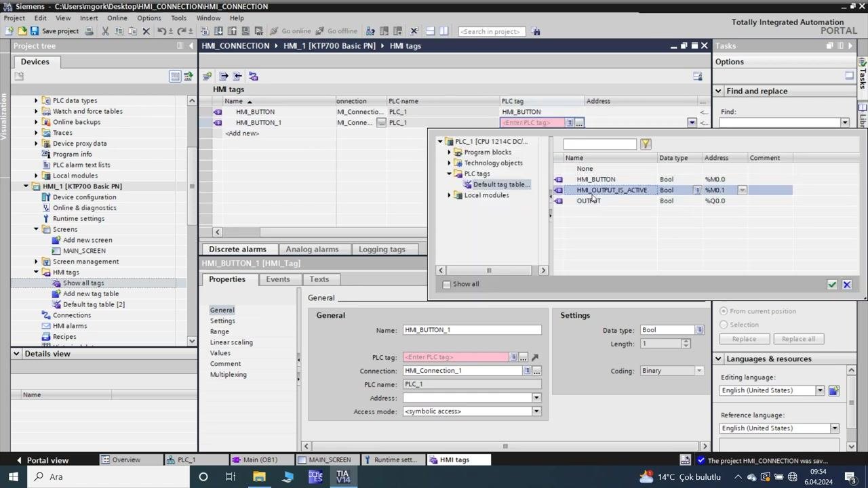The width and height of the screenshot is (868, 488).
Task: Click the PLC tag browse button in table
Action: (579, 123)
